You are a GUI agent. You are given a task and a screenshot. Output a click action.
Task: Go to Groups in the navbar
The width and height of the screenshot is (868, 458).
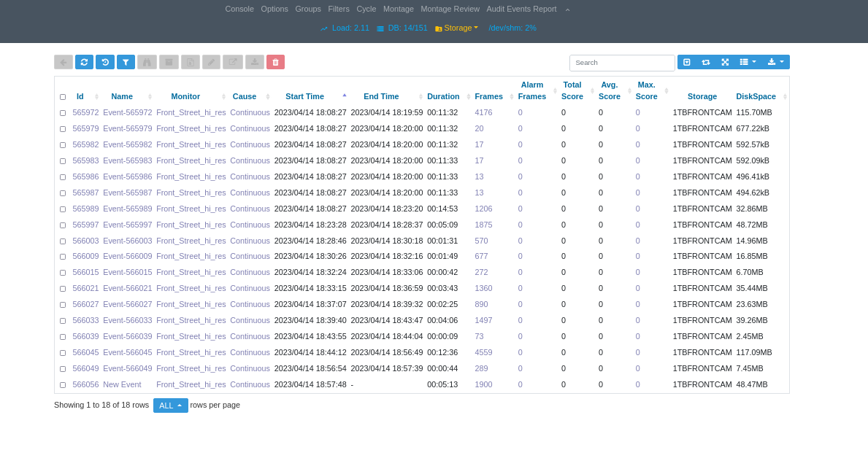[308, 9]
